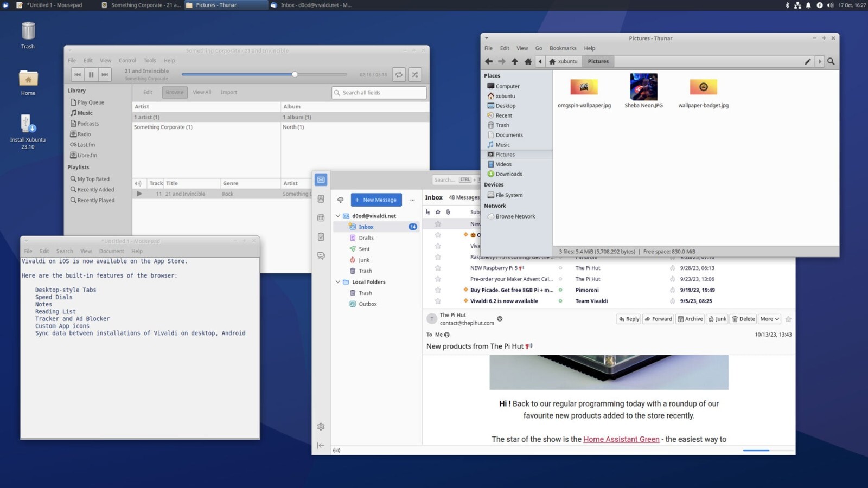Skip to next track button
The image size is (868, 488).
coord(105,75)
